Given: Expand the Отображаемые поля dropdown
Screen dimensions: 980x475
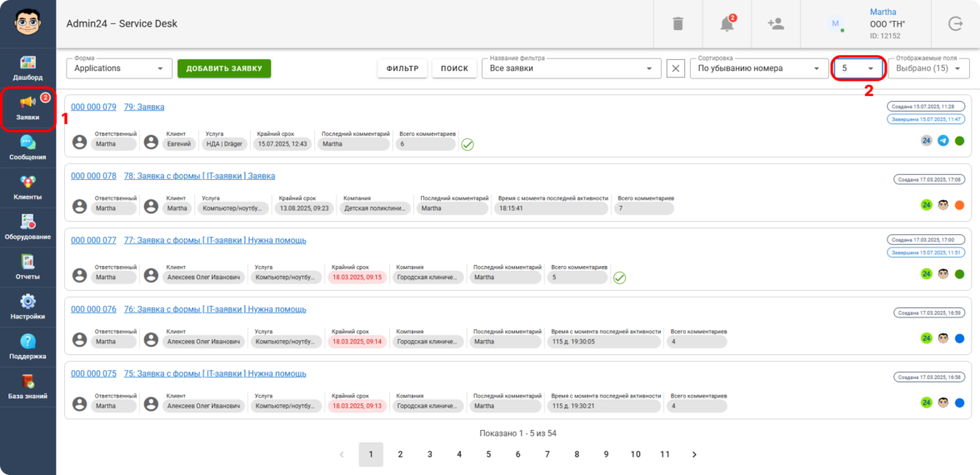Looking at the screenshot, I should pyautogui.click(x=928, y=68).
